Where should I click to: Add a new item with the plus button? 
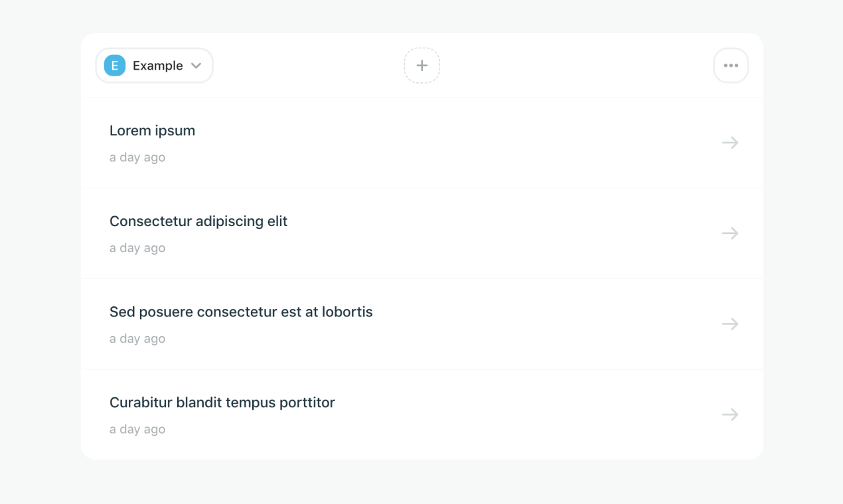tap(422, 66)
